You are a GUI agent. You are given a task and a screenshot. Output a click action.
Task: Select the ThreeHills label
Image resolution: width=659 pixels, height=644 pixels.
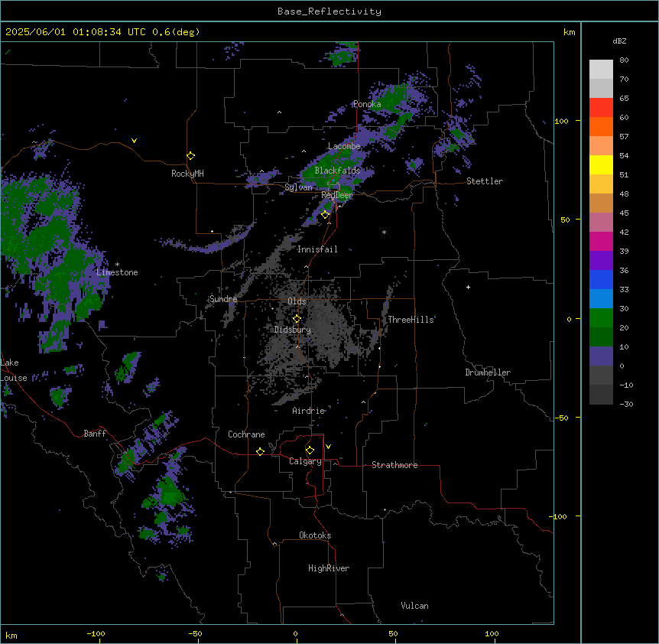point(411,320)
